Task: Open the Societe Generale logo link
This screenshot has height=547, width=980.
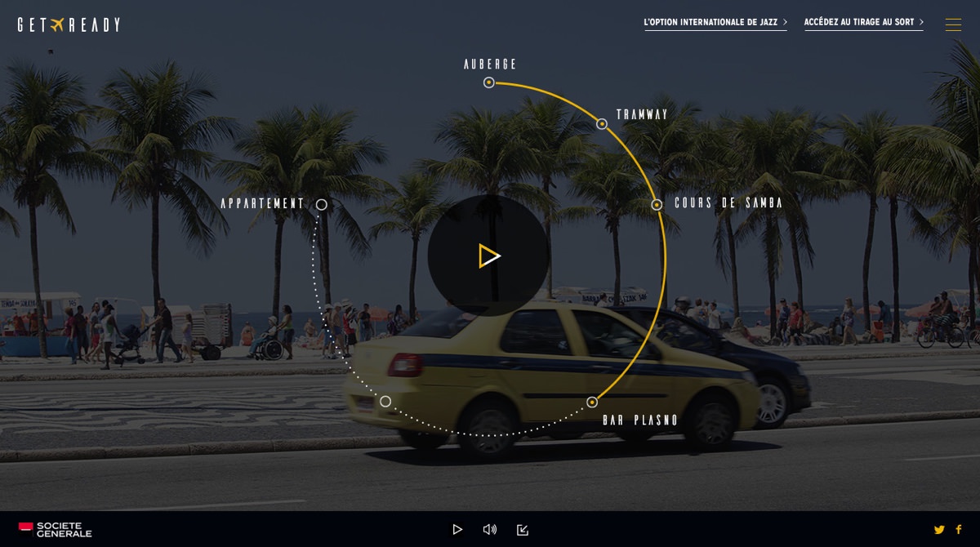Action: pyautogui.click(x=56, y=530)
